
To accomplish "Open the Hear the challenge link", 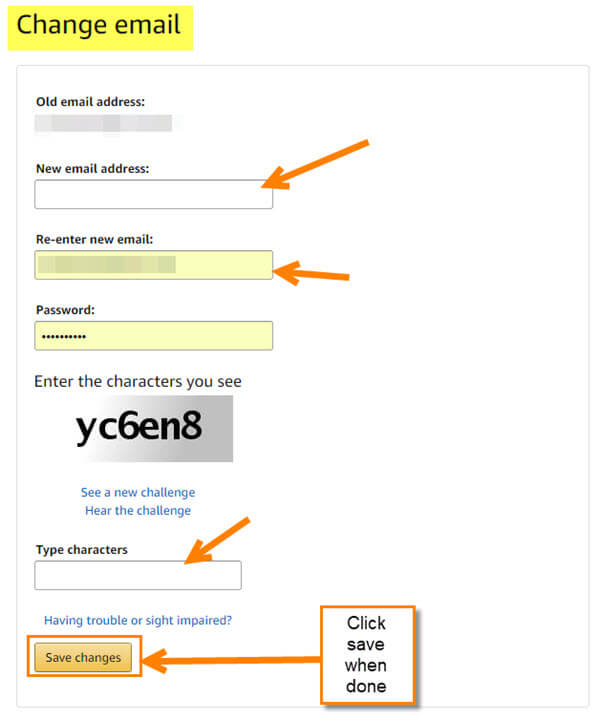I will [x=138, y=511].
